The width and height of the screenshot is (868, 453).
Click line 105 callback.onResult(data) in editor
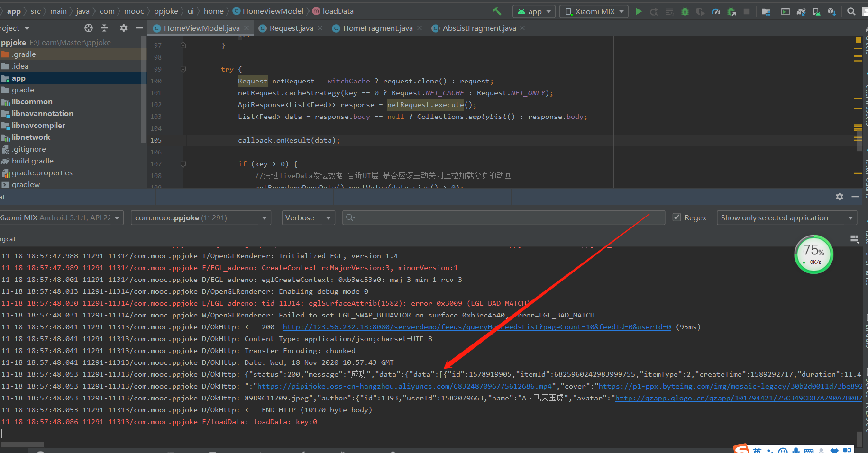289,140
